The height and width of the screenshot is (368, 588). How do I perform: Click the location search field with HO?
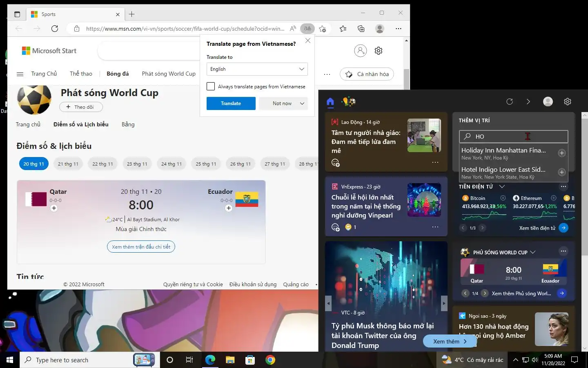pos(514,136)
